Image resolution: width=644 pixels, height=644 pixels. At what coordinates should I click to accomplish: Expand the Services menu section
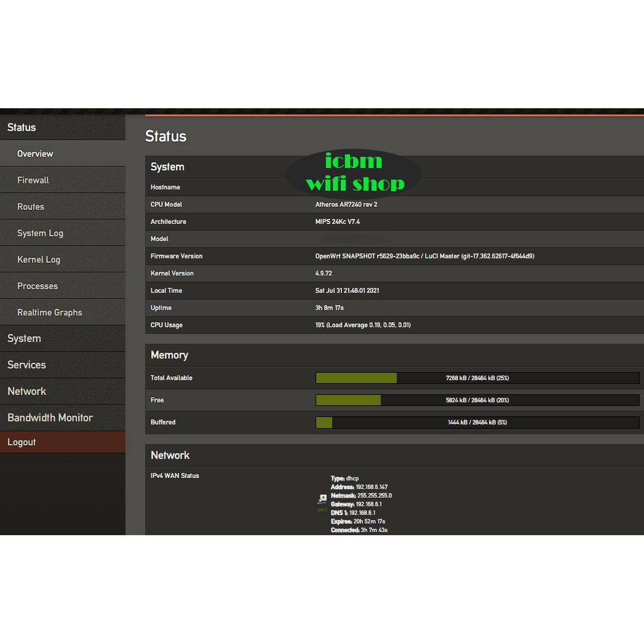[x=26, y=365]
